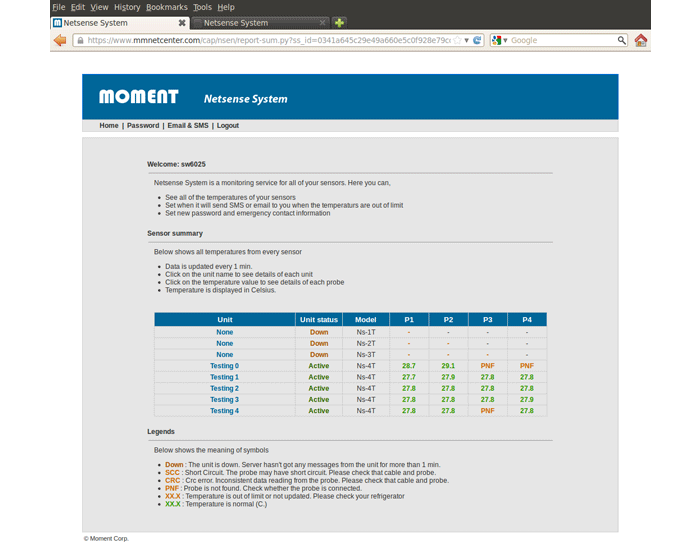The width and height of the screenshot is (700, 560).
Task: Open the Bookmarks menu
Action: [x=166, y=7]
